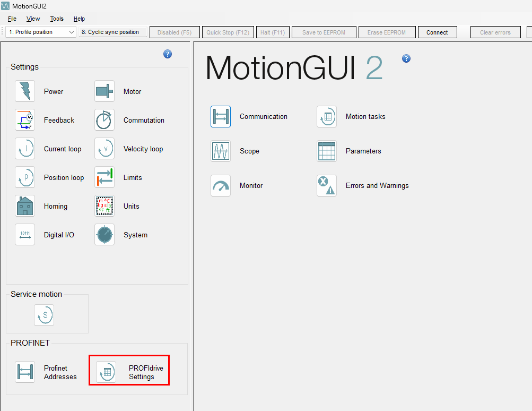Open Current loop settings icon
This screenshot has width=532, height=411.
pyautogui.click(x=25, y=149)
